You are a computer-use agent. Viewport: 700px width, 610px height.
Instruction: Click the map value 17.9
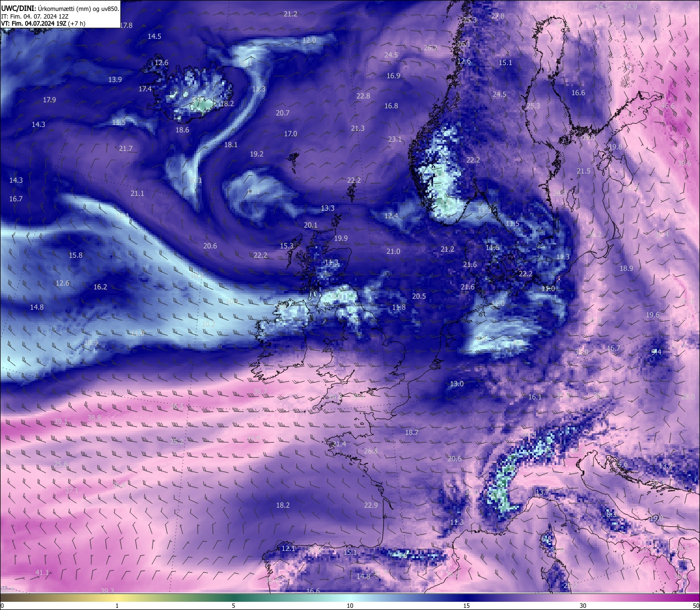(49, 100)
